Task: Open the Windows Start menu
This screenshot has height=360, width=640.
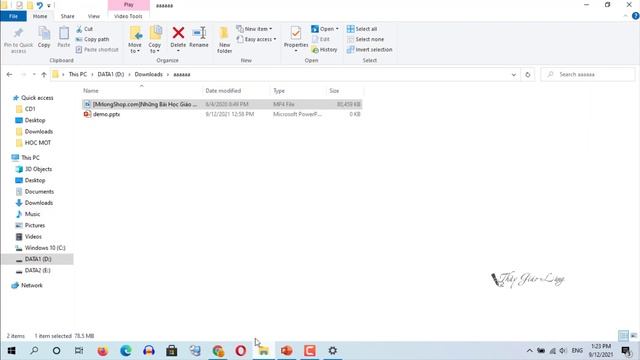Action: click(11, 351)
